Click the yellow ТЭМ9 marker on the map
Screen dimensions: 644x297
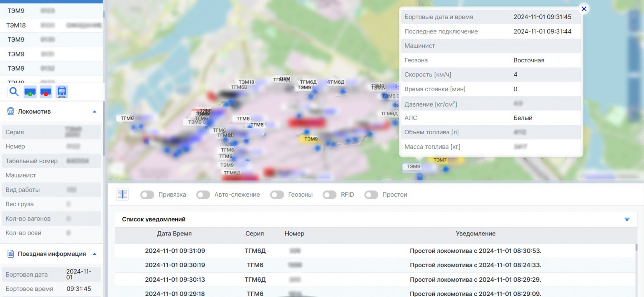(311, 139)
